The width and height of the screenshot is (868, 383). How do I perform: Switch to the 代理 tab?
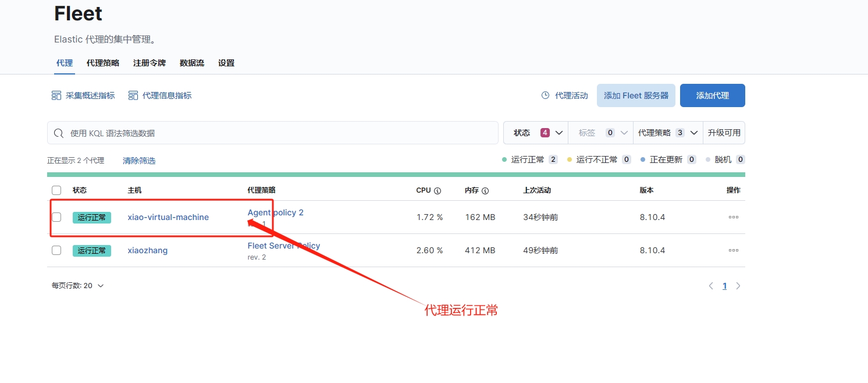(x=65, y=63)
